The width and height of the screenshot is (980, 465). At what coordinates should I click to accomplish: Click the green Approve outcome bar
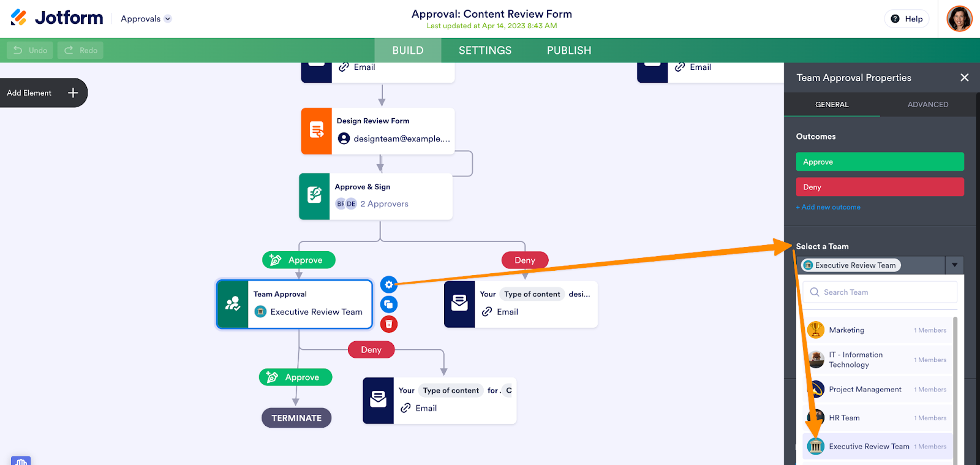click(880, 162)
